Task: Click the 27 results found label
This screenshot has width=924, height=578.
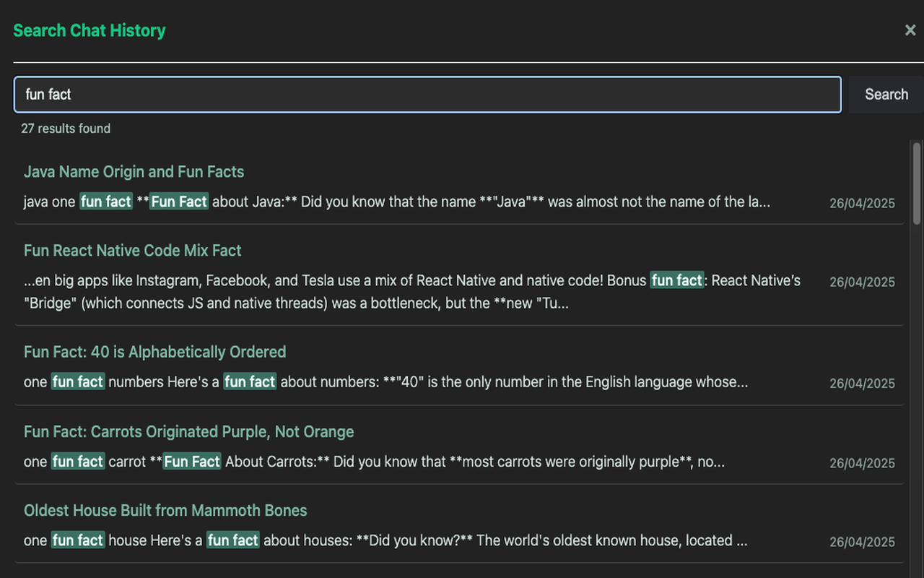Action: coord(66,128)
